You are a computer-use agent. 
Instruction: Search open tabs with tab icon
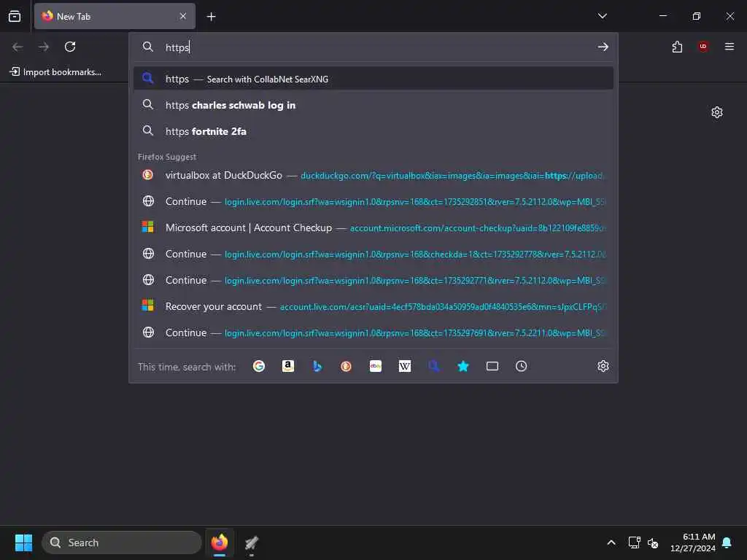(492, 366)
